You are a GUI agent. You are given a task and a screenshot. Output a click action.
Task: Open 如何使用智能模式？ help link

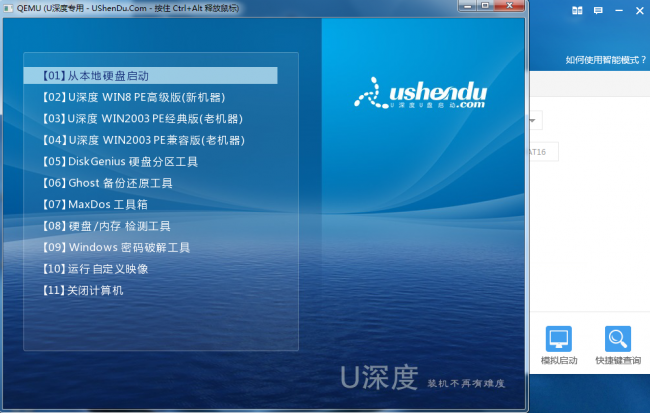(x=606, y=60)
